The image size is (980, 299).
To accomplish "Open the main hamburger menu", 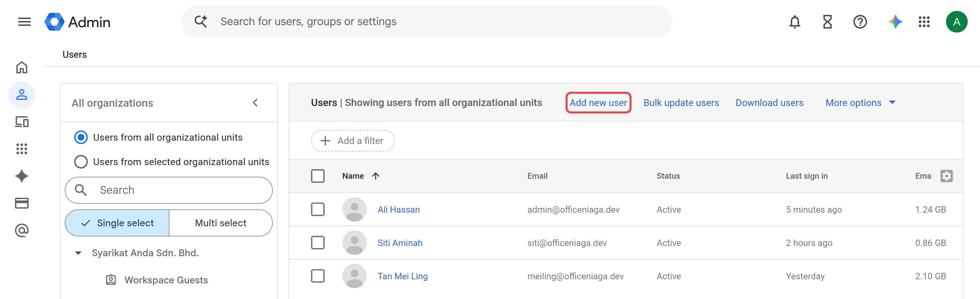I will pos(24,22).
